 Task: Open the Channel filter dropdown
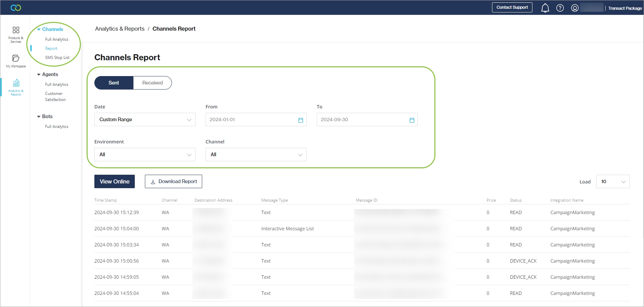pos(256,155)
